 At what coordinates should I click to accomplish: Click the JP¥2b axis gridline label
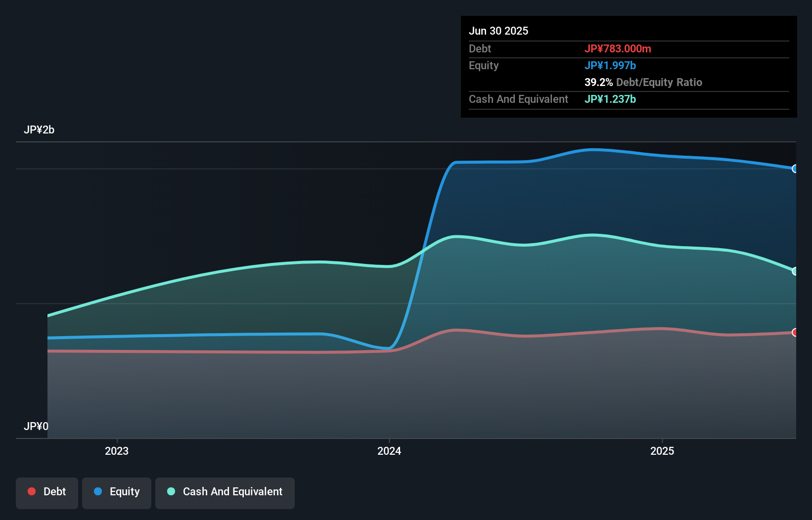pos(40,130)
